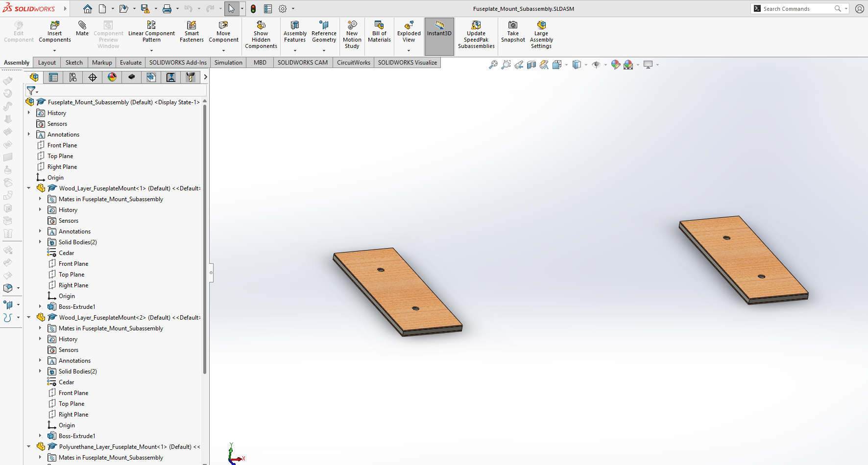Collapse Wood_Layer_FuseplateMount<1> node
The width and height of the screenshot is (868, 465).
point(29,188)
